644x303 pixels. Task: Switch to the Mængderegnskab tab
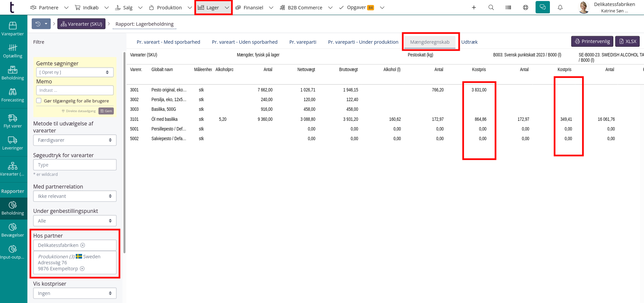[x=430, y=42]
